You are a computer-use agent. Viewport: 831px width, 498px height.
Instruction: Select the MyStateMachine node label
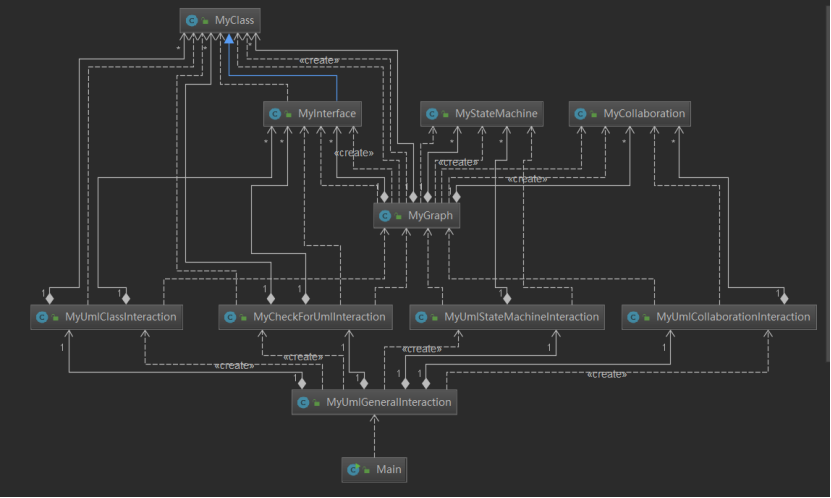(496, 113)
